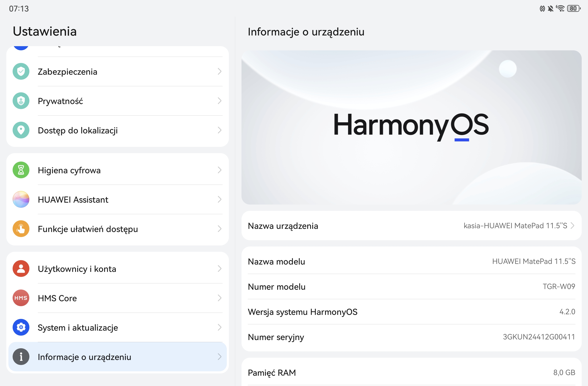
Task: Open System i aktualizacje settings
Action: 118,327
